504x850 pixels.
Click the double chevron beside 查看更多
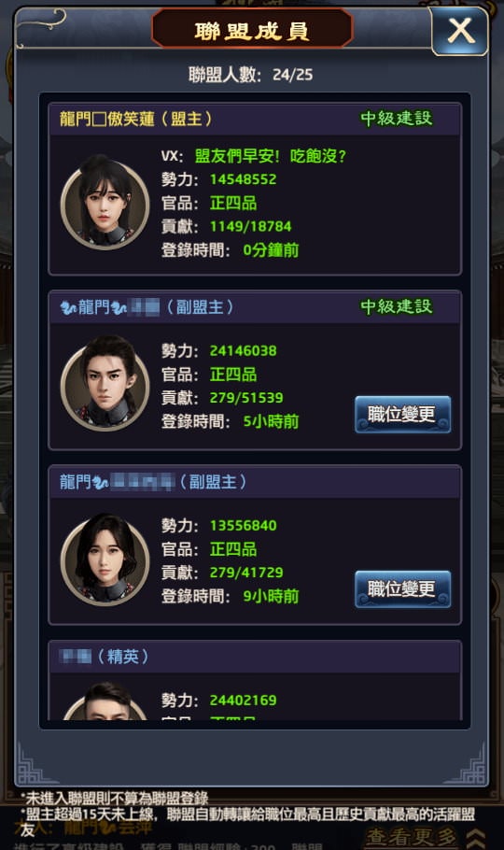coord(476,837)
